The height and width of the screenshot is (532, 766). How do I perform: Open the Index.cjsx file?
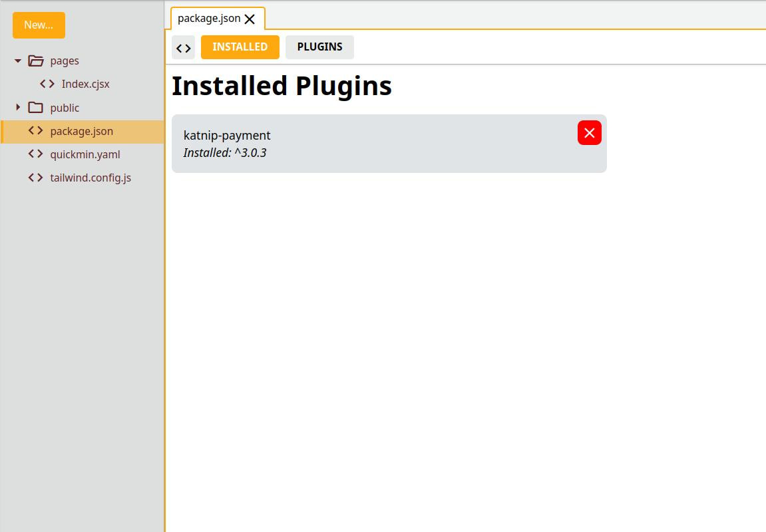coord(85,84)
